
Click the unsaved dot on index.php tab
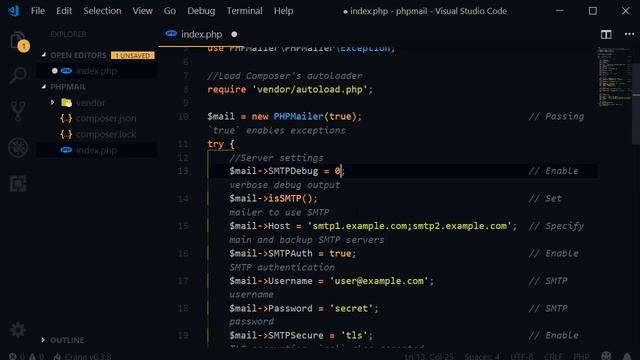(x=234, y=34)
